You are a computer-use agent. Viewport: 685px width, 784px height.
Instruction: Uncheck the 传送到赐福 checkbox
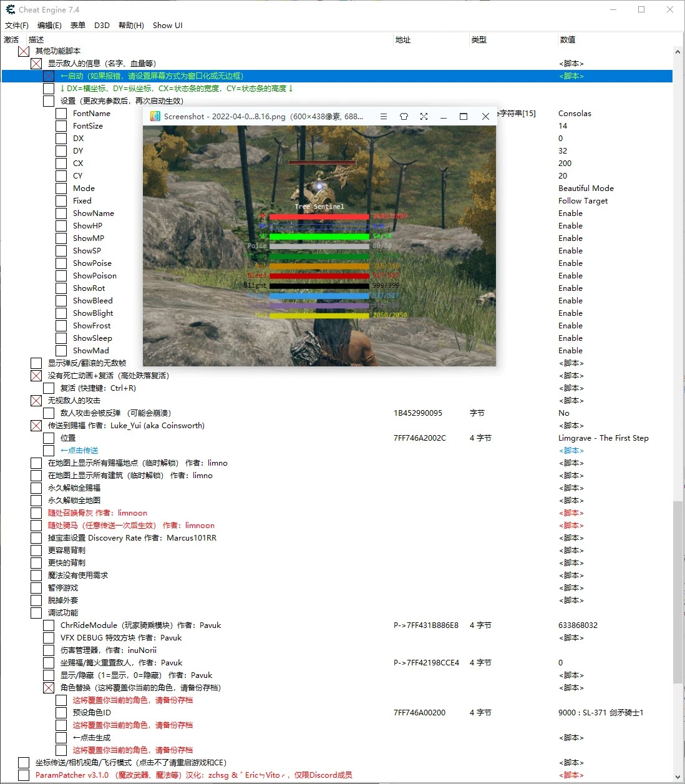tap(36, 426)
